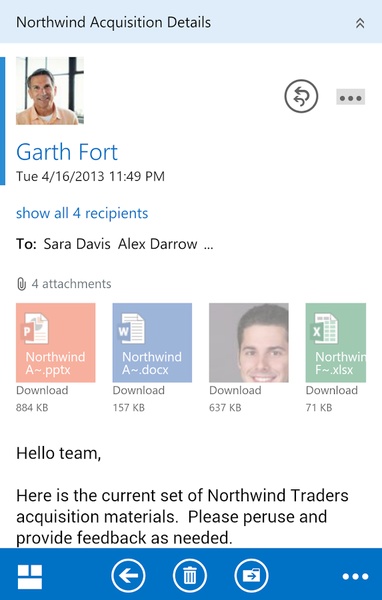Open the Garth Fort sender name
The height and width of the screenshot is (600, 382).
pyautogui.click(x=67, y=152)
